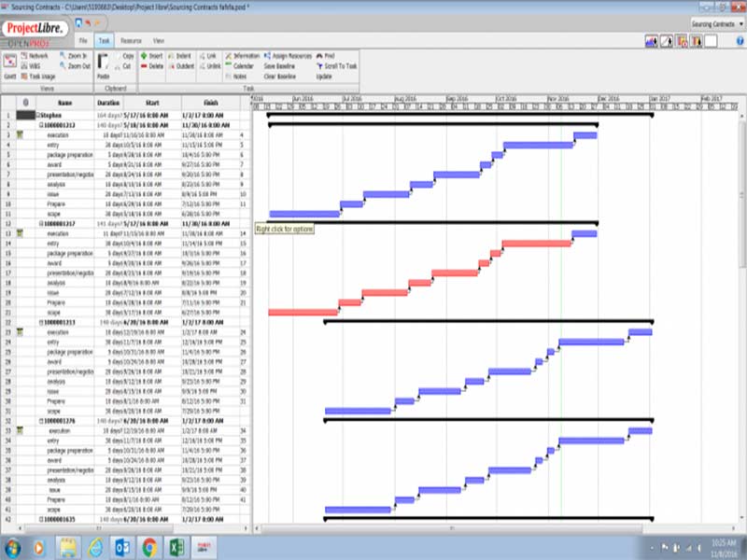Click the Start column header
747x560 pixels.
(x=152, y=103)
